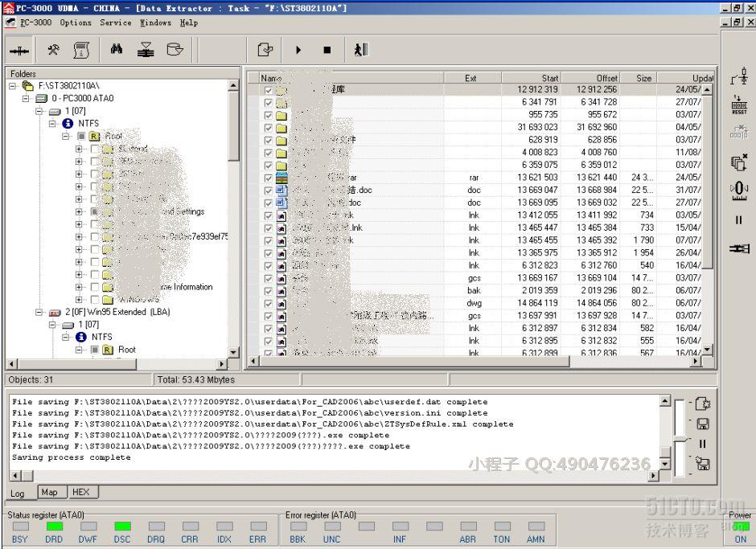The width and height of the screenshot is (756, 549).
Task: Open the Options menu
Action: coord(76,23)
